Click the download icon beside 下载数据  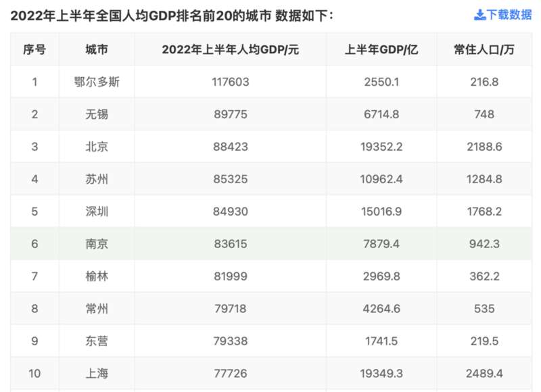click(479, 14)
